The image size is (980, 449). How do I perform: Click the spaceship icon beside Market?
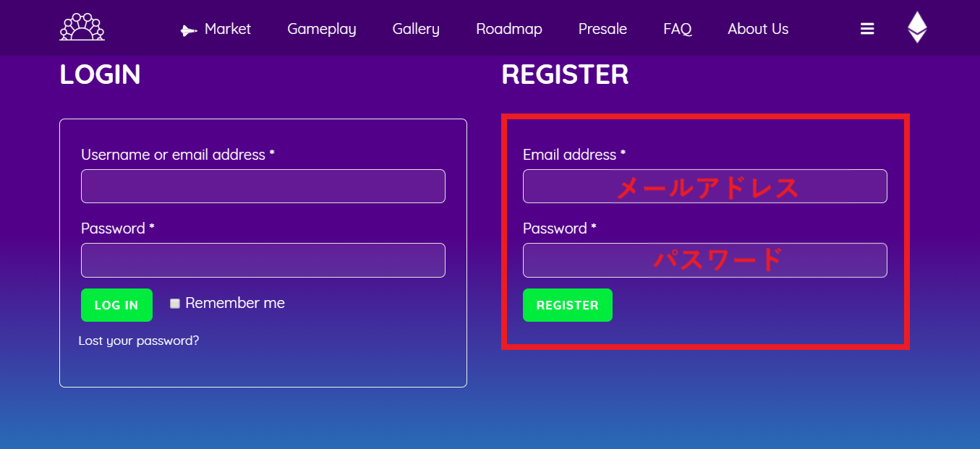[189, 30]
